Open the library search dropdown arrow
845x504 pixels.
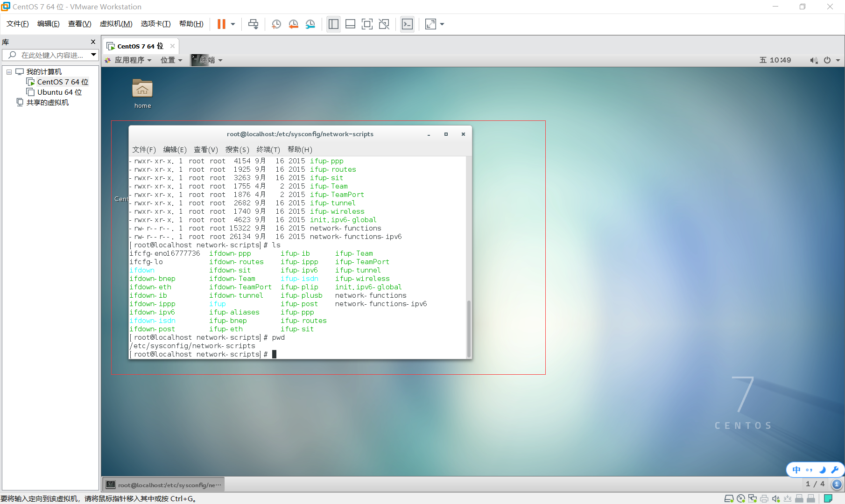(94, 55)
